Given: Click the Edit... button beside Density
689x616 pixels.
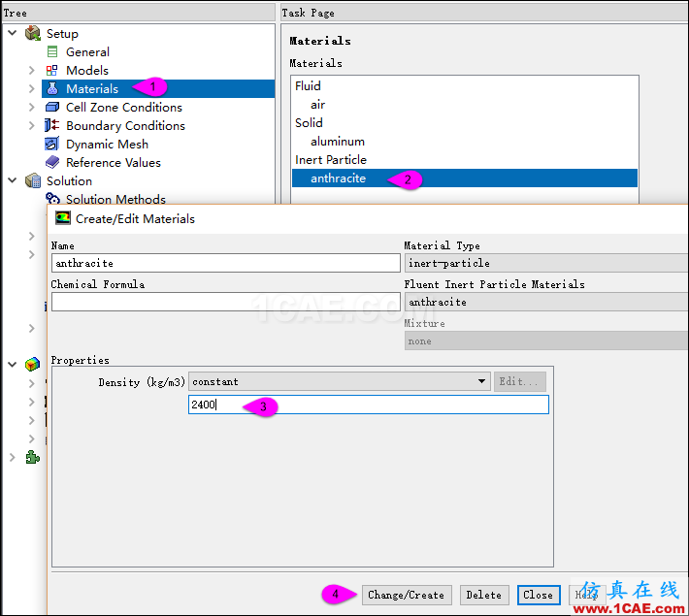Looking at the screenshot, I should 520,381.
